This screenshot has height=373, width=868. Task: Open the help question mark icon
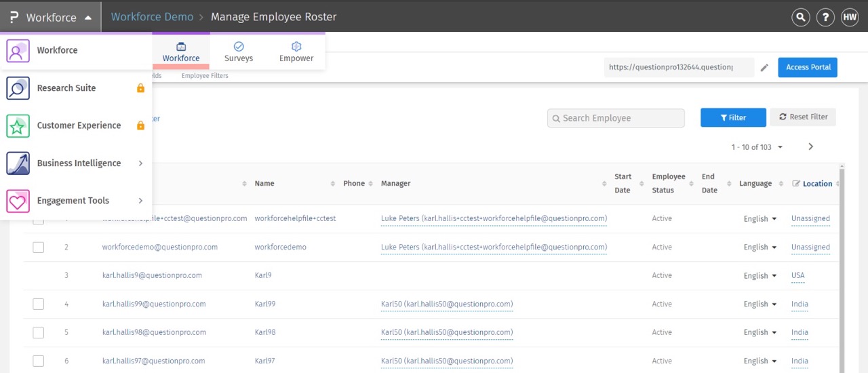(825, 17)
